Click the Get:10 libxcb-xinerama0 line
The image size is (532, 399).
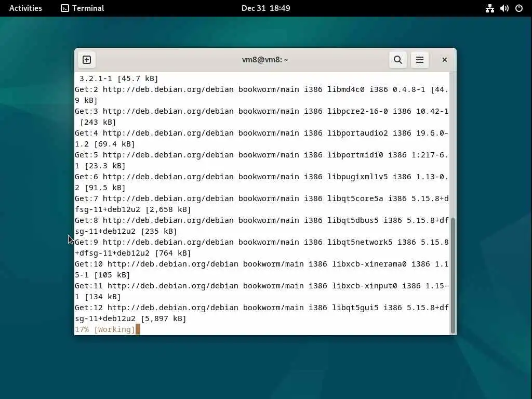click(x=262, y=264)
